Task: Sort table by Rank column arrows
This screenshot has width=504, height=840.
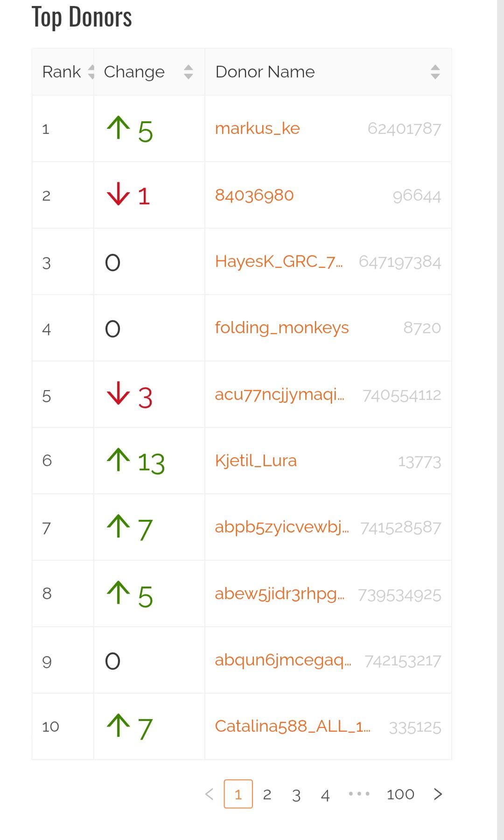Action: (x=91, y=72)
